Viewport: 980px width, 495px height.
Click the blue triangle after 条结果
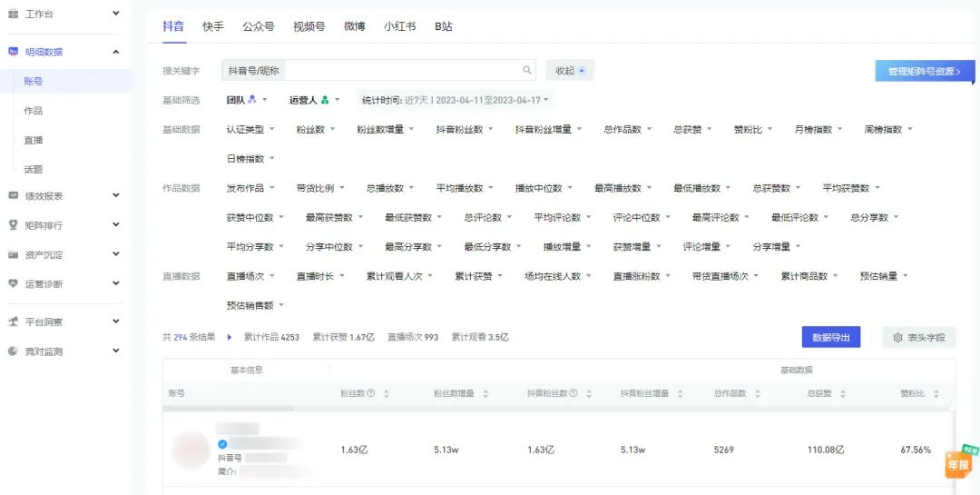tap(230, 337)
